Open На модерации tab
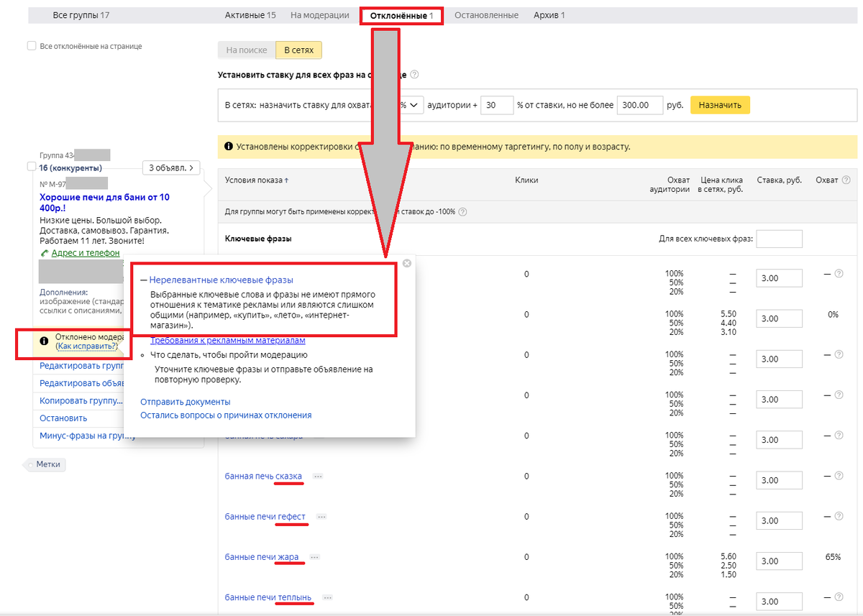Screen dimensions: 863x616 (320, 15)
